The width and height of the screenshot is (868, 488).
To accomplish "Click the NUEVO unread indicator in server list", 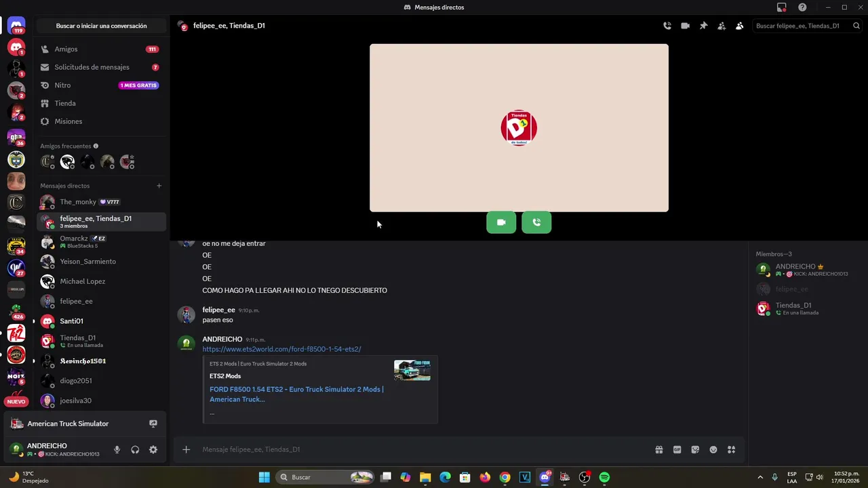I will click(x=16, y=402).
